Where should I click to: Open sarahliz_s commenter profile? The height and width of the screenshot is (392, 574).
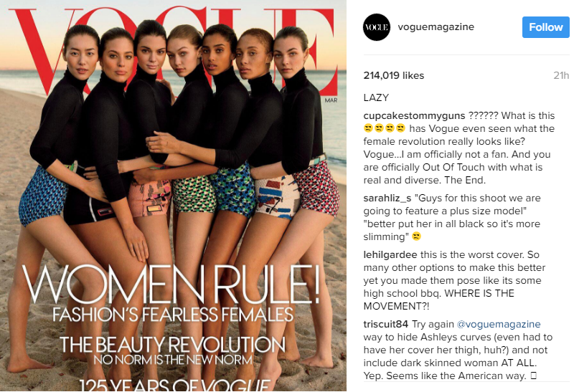(387, 199)
